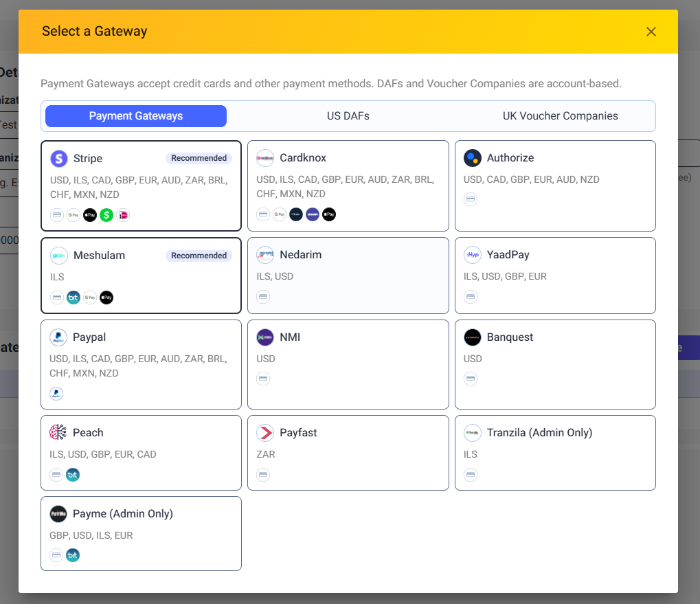Click Stripe's iDEAL payment icon
The height and width of the screenshot is (604, 700).
click(x=123, y=215)
